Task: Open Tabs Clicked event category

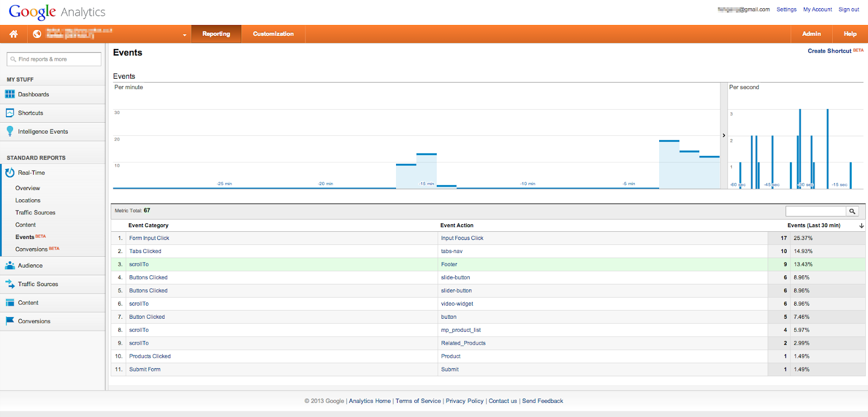Action: point(145,251)
